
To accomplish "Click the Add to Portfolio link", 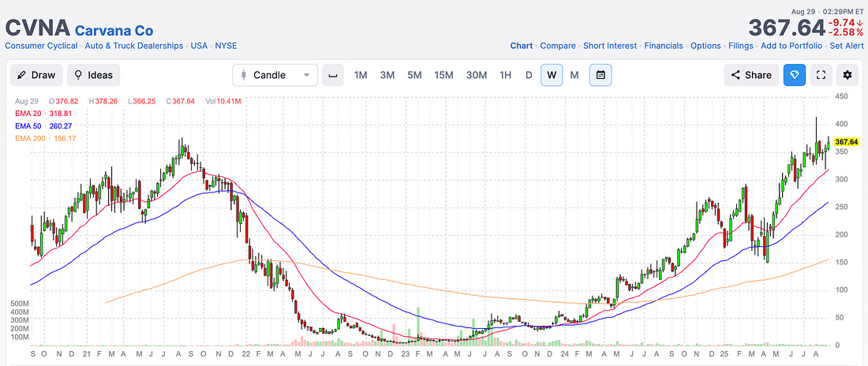I will (791, 46).
